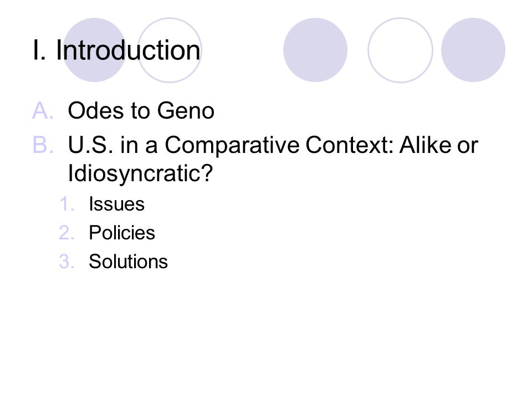The height and width of the screenshot is (399, 532).
Task: Click the outlined empty circle on right
Action: [x=400, y=50]
